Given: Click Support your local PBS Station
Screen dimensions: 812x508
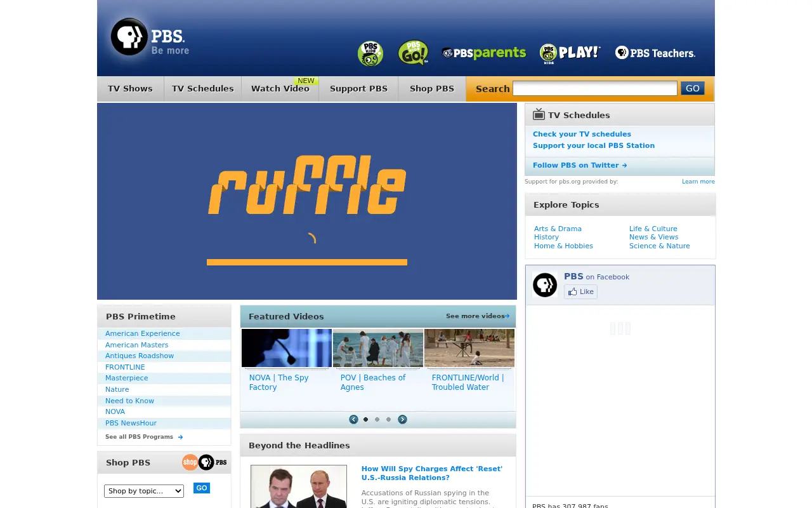Looking at the screenshot, I should coord(594,145).
